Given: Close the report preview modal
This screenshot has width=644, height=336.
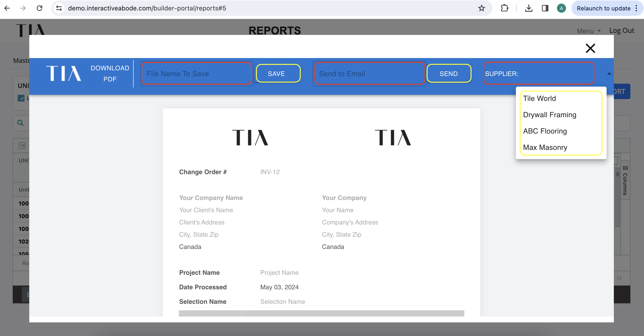Looking at the screenshot, I should (x=590, y=49).
